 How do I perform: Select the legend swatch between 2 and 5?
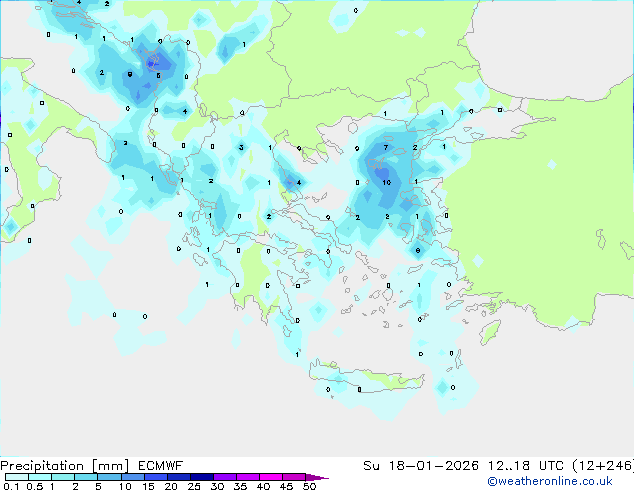pos(86,477)
